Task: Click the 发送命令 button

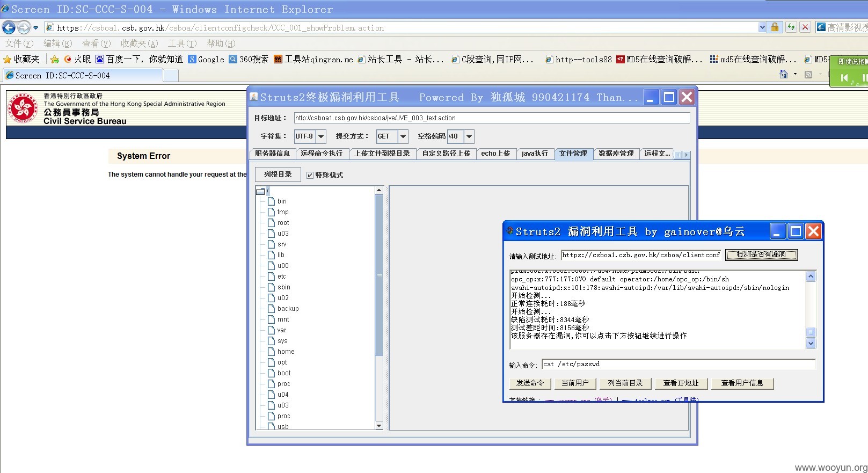Action: coord(530,383)
